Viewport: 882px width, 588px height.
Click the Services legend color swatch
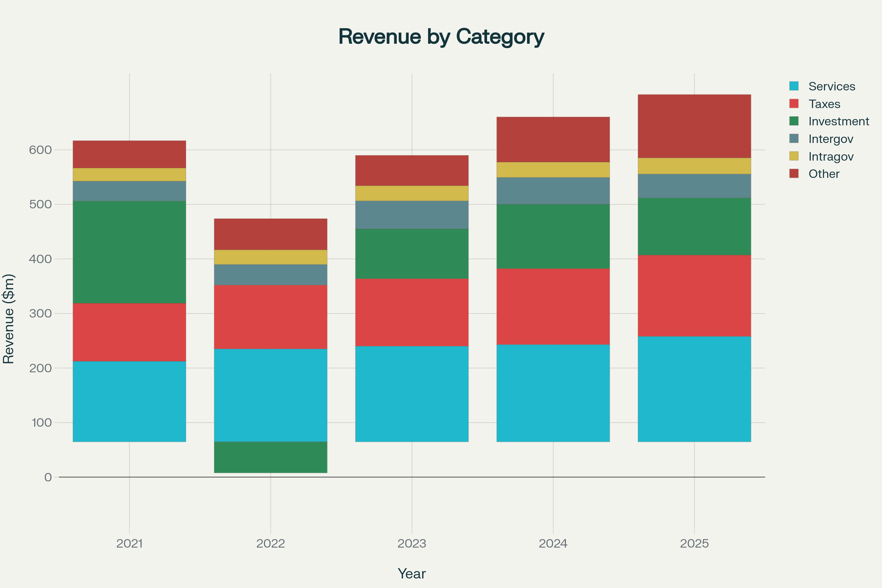[794, 86]
